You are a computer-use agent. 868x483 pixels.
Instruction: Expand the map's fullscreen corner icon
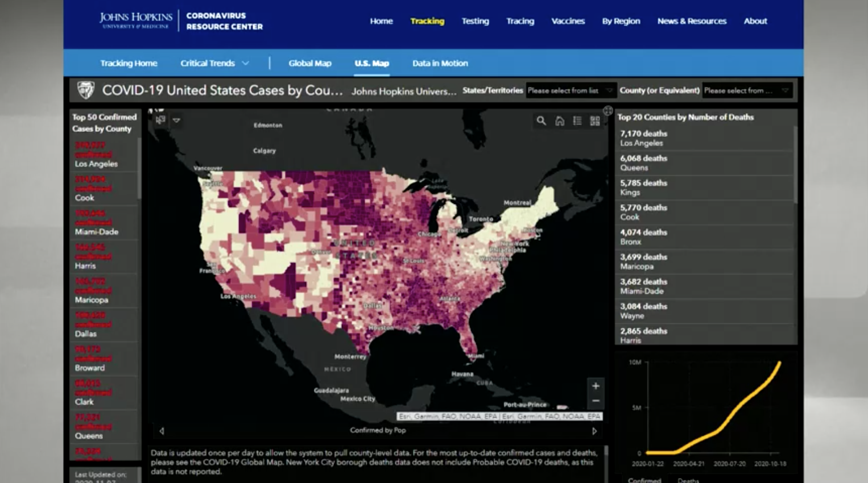click(x=607, y=110)
